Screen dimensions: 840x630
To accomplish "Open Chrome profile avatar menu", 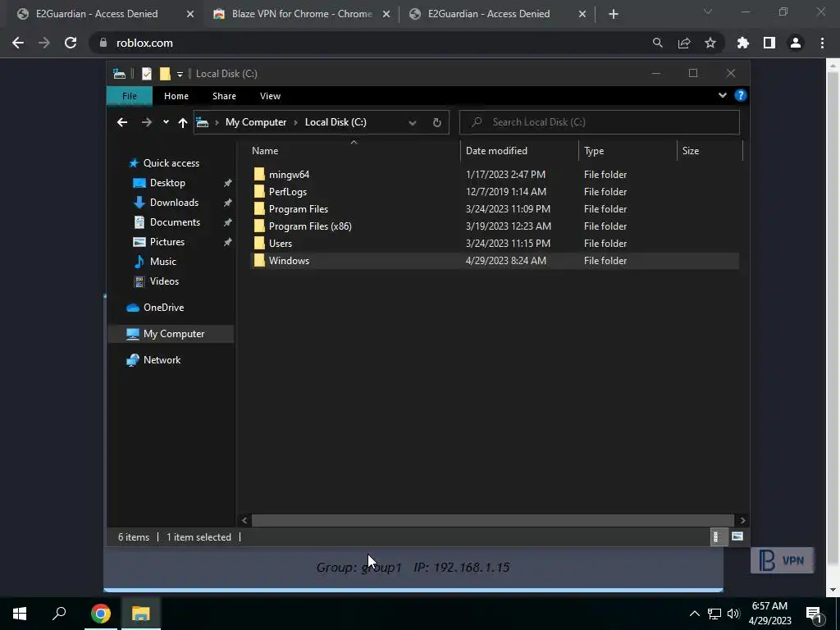I will click(796, 43).
